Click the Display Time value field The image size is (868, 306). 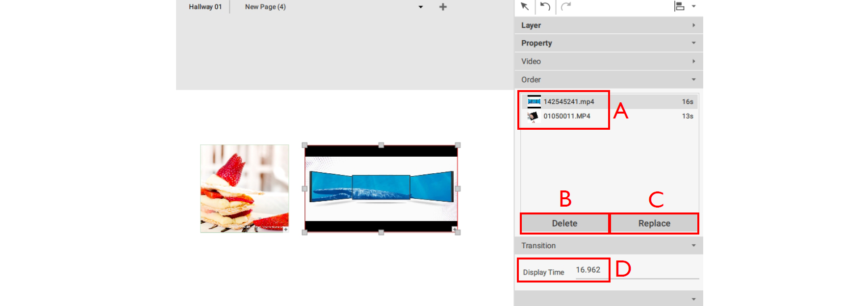pos(588,270)
